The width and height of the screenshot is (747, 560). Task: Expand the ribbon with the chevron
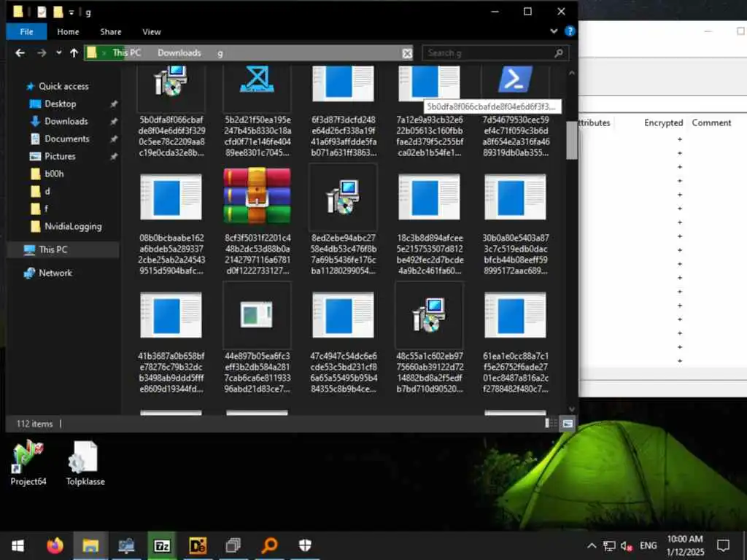tap(554, 31)
